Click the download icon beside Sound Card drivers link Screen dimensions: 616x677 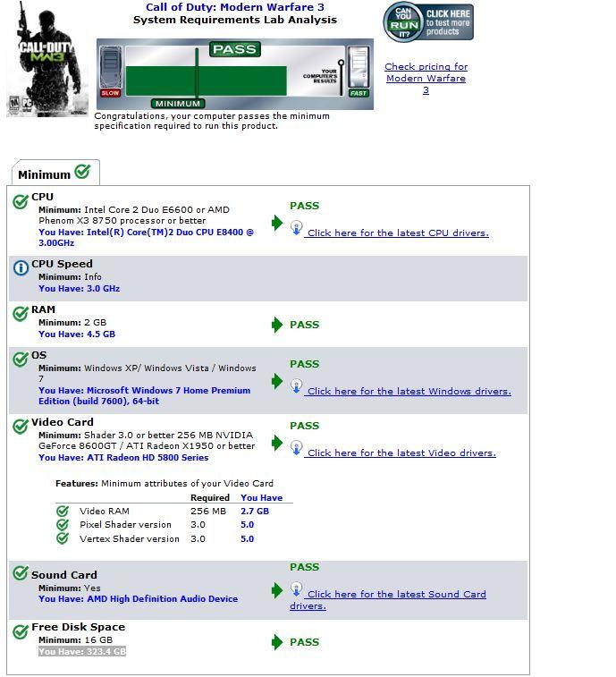(x=296, y=589)
